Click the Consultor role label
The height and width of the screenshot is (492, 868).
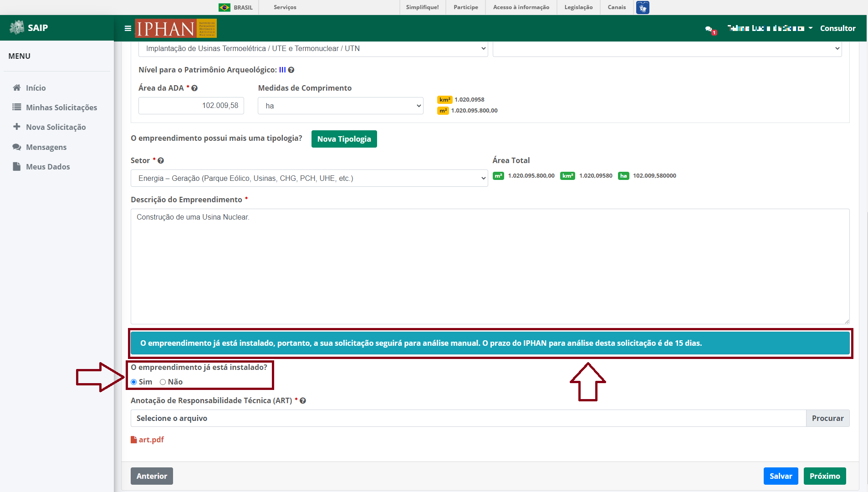[837, 28]
